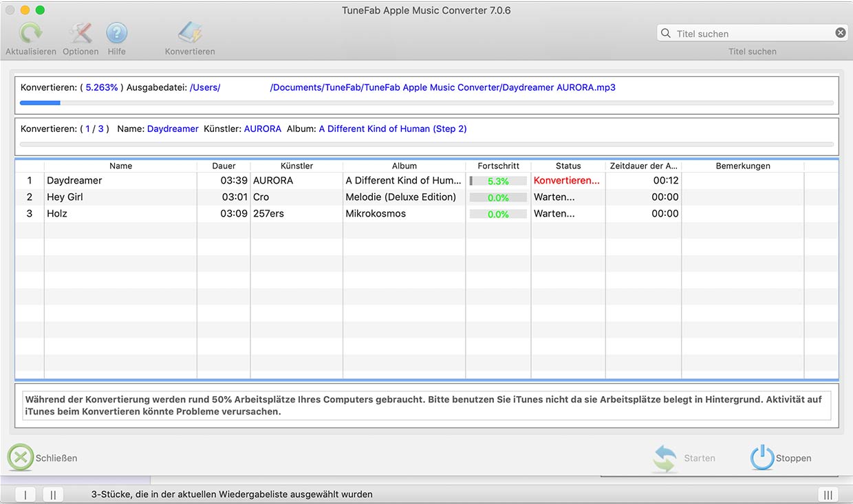Click row number 2 in the table
The width and height of the screenshot is (853, 504).
(x=30, y=197)
